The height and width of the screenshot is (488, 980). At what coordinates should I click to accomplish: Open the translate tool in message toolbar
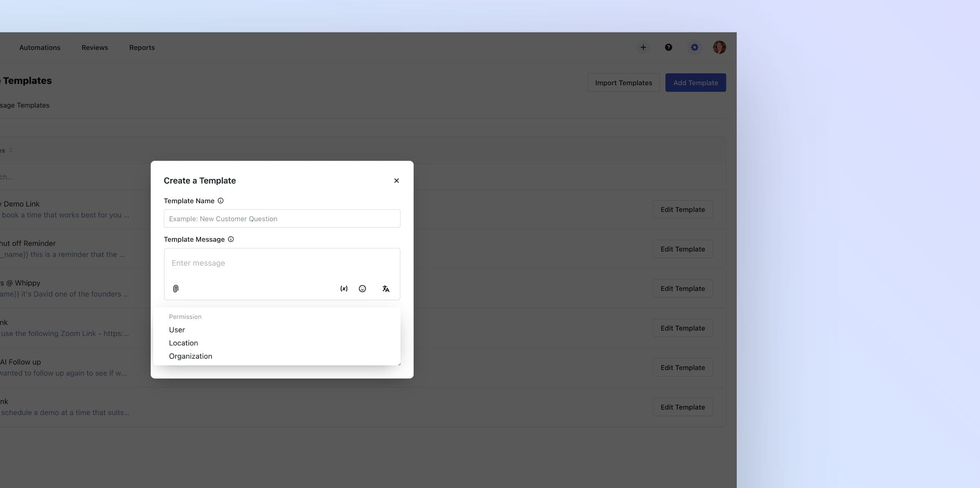[385, 288]
